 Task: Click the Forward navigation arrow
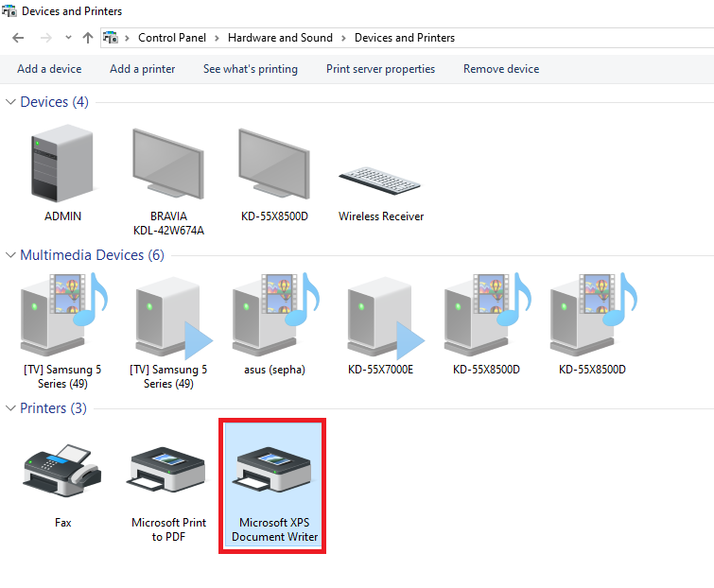coord(46,38)
